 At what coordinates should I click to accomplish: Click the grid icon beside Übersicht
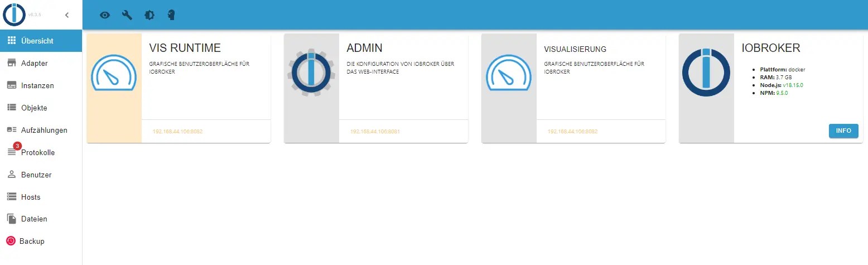(x=11, y=41)
